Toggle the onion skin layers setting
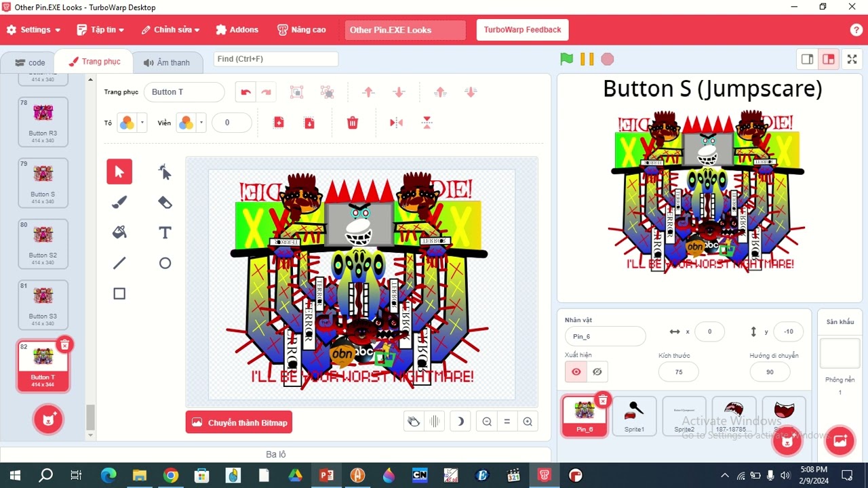The image size is (868, 488). point(435,422)
